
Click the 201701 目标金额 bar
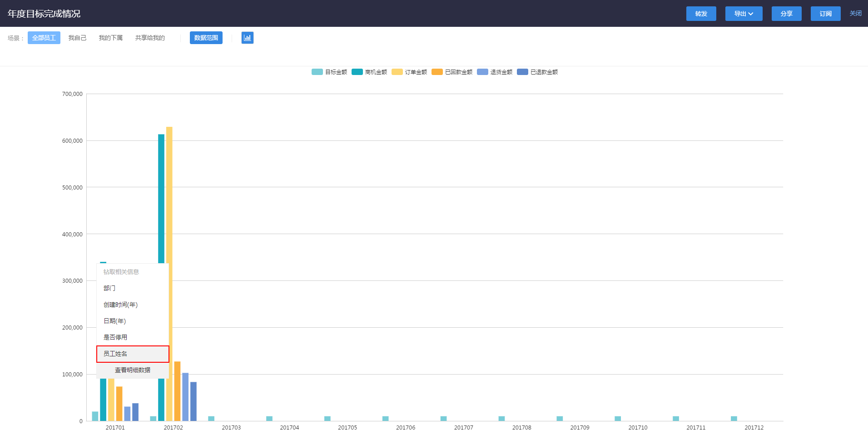click(95, 416)
